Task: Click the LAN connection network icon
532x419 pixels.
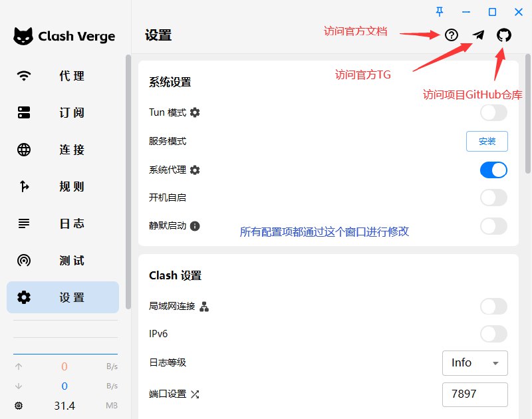Action: coord(204,307)
